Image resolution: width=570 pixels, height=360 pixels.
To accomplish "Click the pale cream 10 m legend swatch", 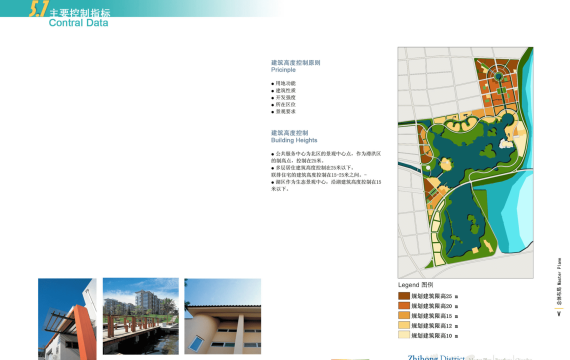I will 404,335.
